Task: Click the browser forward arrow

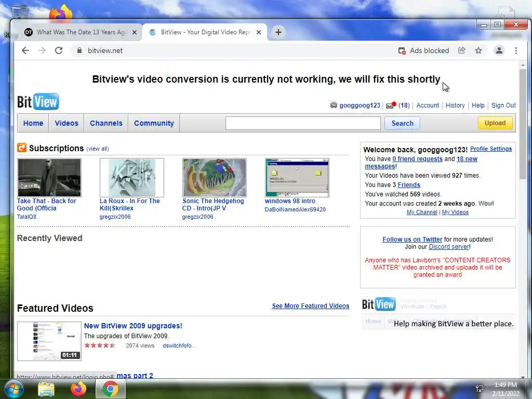Action: 42,50
